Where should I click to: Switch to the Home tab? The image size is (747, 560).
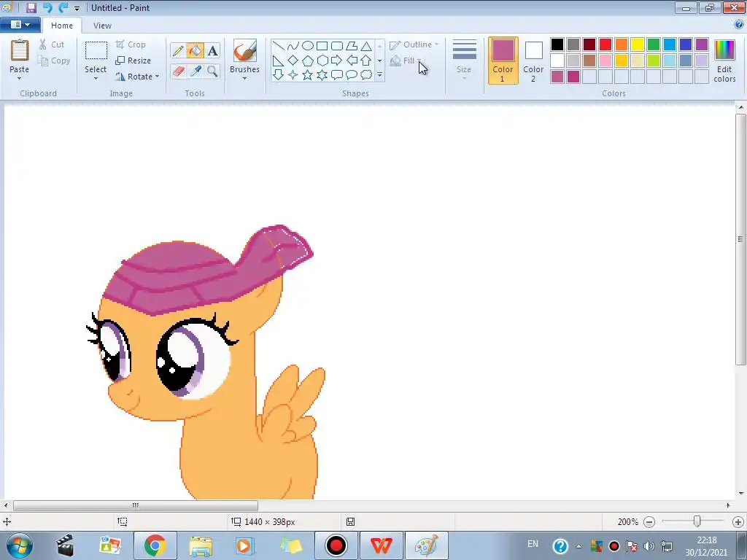coord(62,26)
